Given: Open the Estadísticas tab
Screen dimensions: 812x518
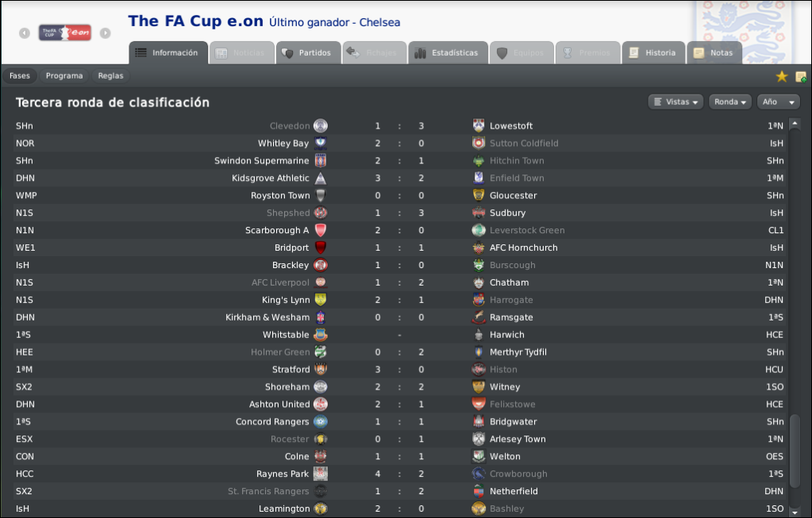Looking at the screenshot, I should 448,53.
